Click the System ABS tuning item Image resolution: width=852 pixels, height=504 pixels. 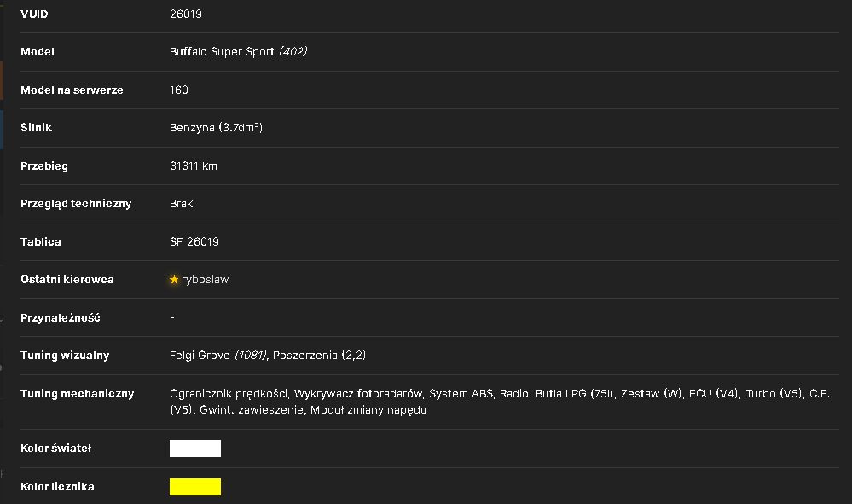[x=461, y=394]
